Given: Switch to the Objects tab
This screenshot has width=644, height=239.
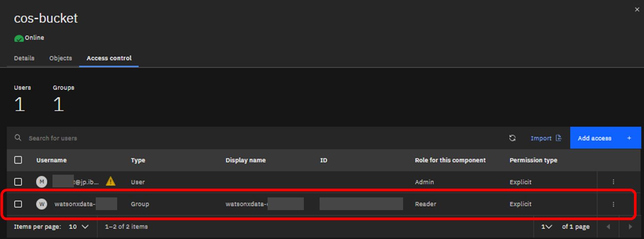Looking at the screenshot, I should 60,58.
